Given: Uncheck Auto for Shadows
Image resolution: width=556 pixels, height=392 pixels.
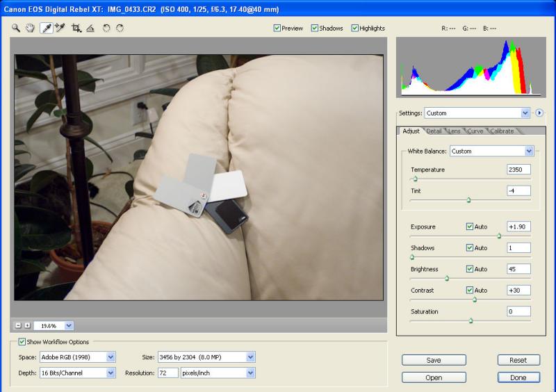Looking at the screenshot, I should pos(470,247).
